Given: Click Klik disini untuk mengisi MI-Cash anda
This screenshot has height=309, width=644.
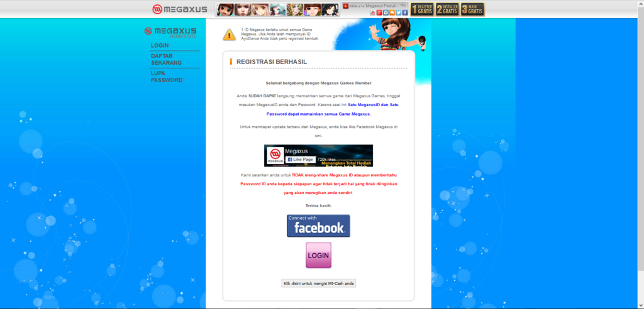Looking at the screenshot, I should (x=319, y=283).
